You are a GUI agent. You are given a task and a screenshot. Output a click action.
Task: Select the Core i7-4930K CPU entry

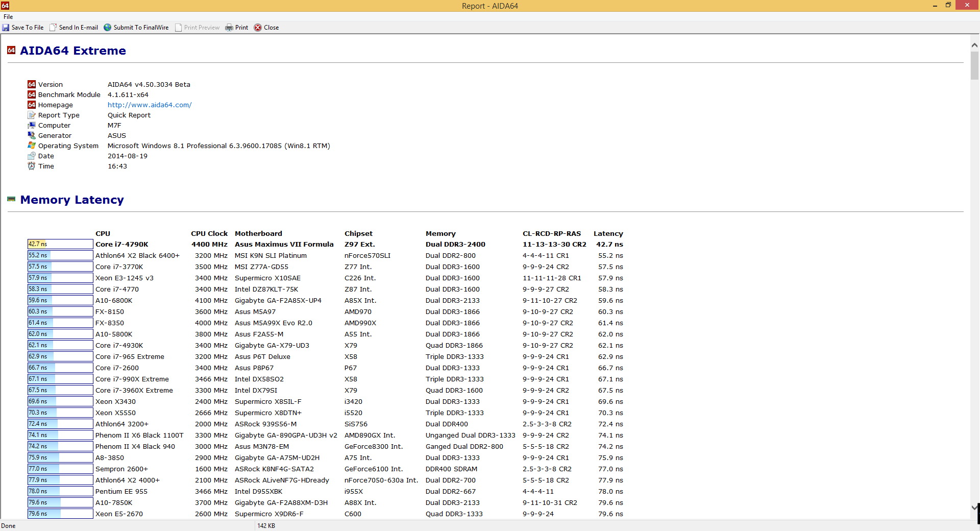(119, 345)
